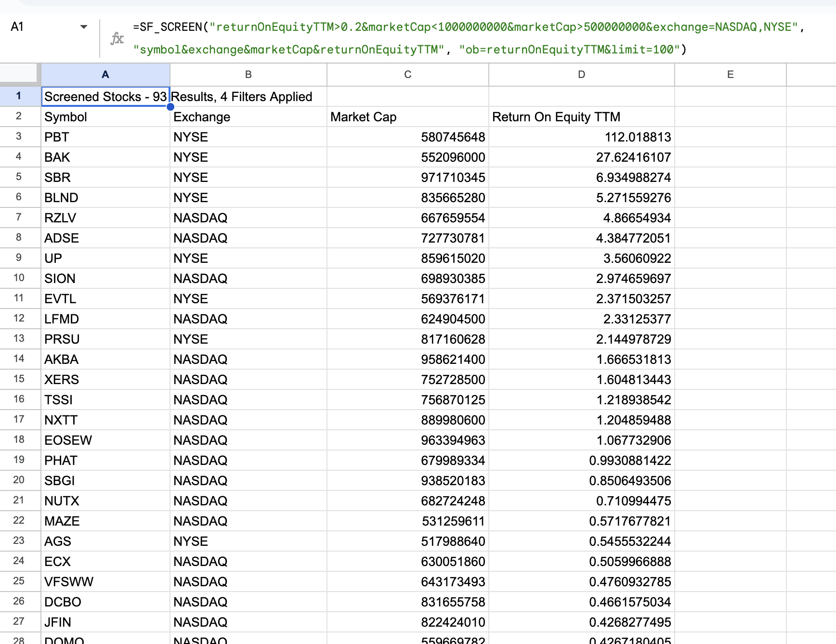Click NASDAQ exchange cell in TSSI row
The width and height of the screenshot is (836, 644).
point(248,400)
